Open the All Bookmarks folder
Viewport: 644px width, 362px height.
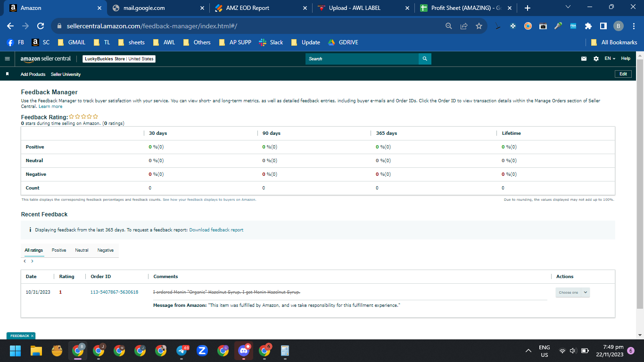[614, 42]
